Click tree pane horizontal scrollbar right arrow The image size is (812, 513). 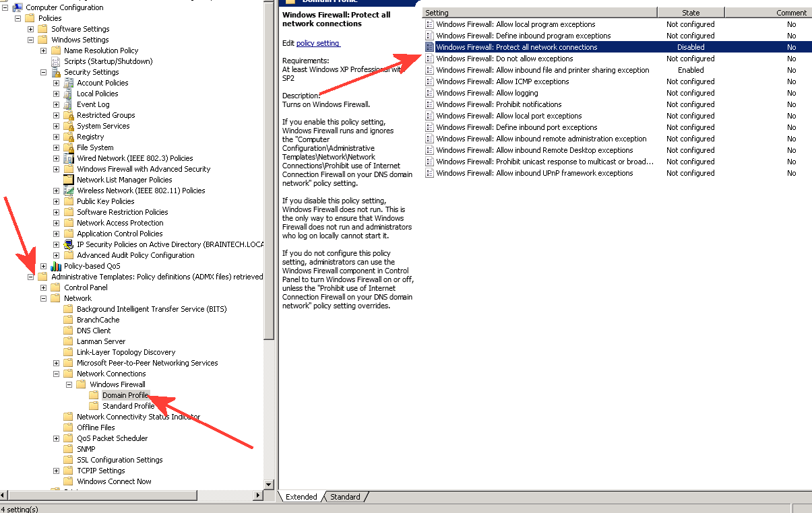[x=258, y=495]
